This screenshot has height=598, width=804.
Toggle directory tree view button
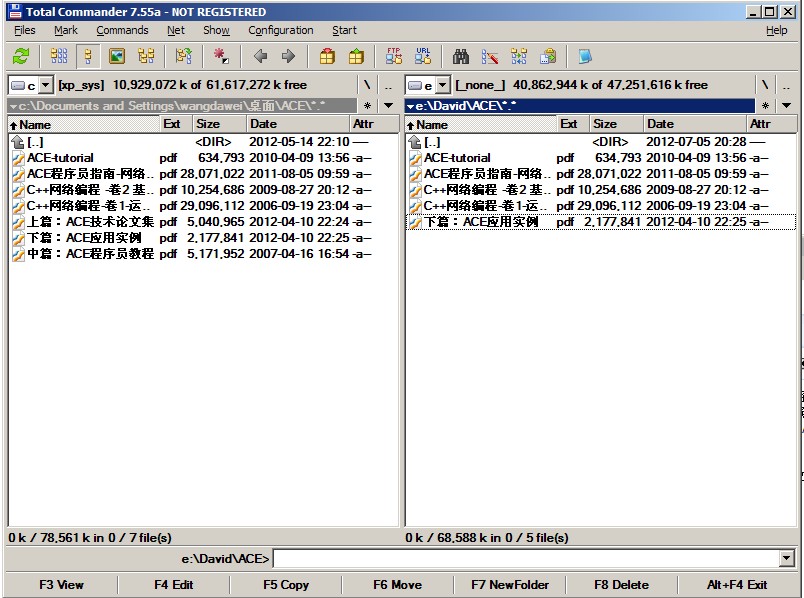146,57
